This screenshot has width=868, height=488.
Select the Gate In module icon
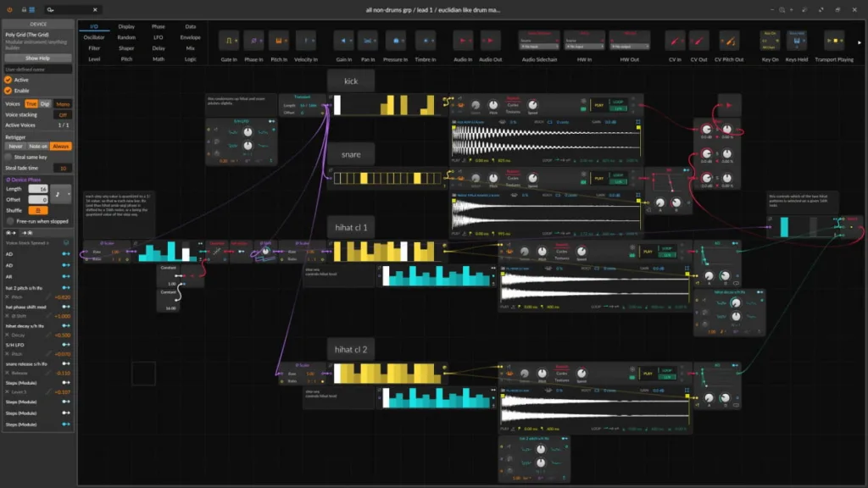(x=229, y=41)
